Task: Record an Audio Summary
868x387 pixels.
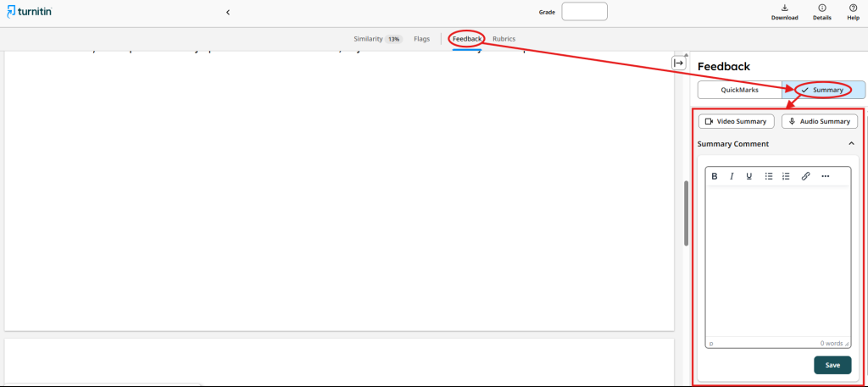Action: pos(820,122)
